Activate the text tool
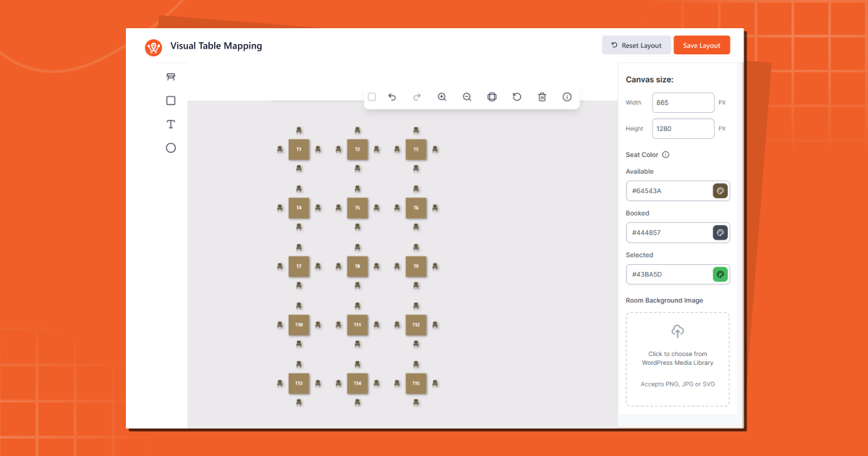This screenshot has height=456, width=868. click(x=171, y=124)
